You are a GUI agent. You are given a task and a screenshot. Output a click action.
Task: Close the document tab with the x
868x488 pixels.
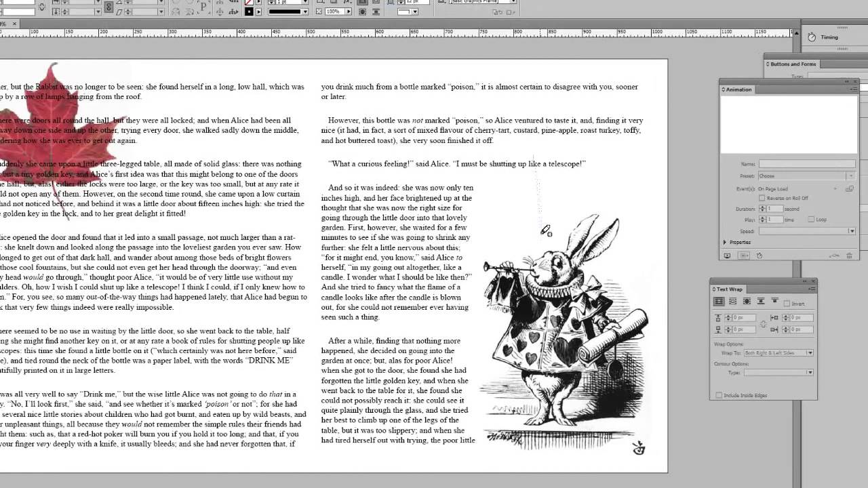[15, 24]
